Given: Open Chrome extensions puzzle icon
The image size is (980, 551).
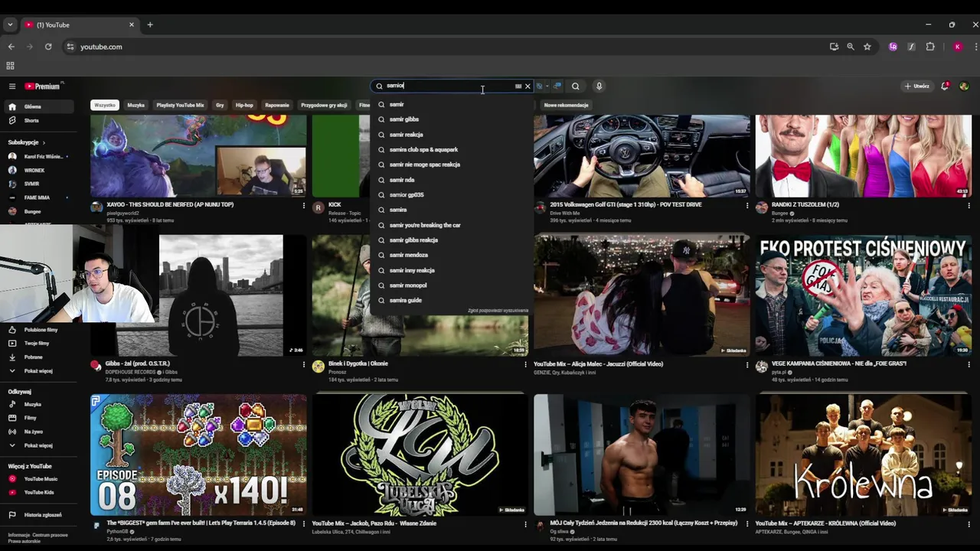Looking at the screenshot, I should 930,47.
